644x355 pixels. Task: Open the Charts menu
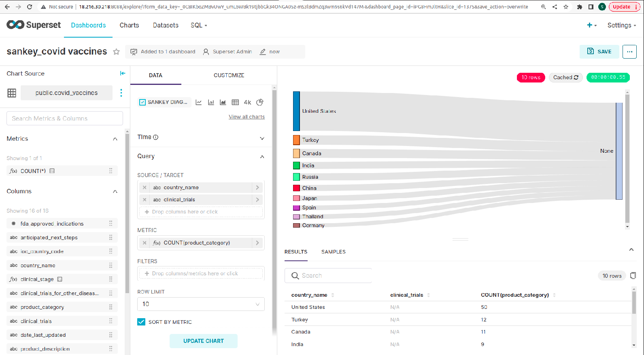pyautogui.click(x=129, y=25)
